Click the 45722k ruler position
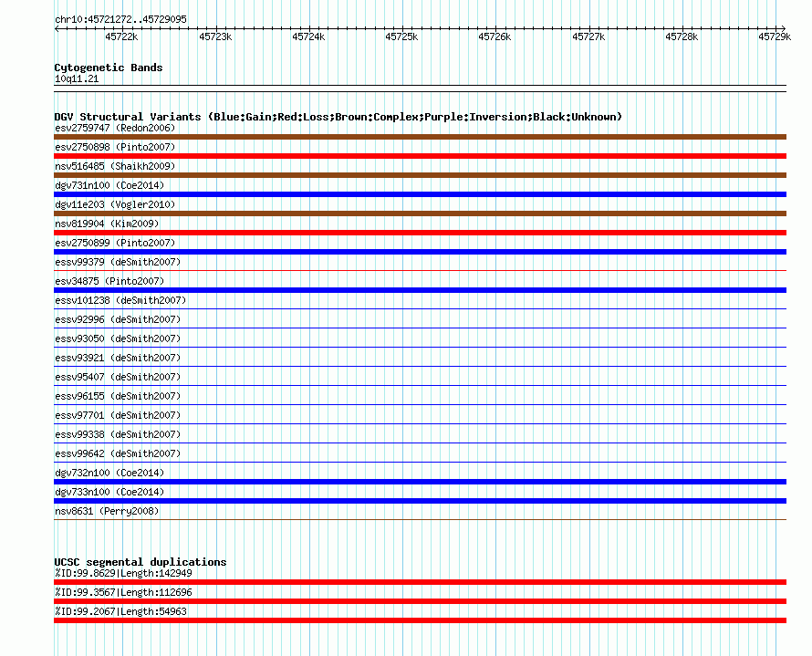This screenshot has width=812, height=656. [x=121, y=36]
